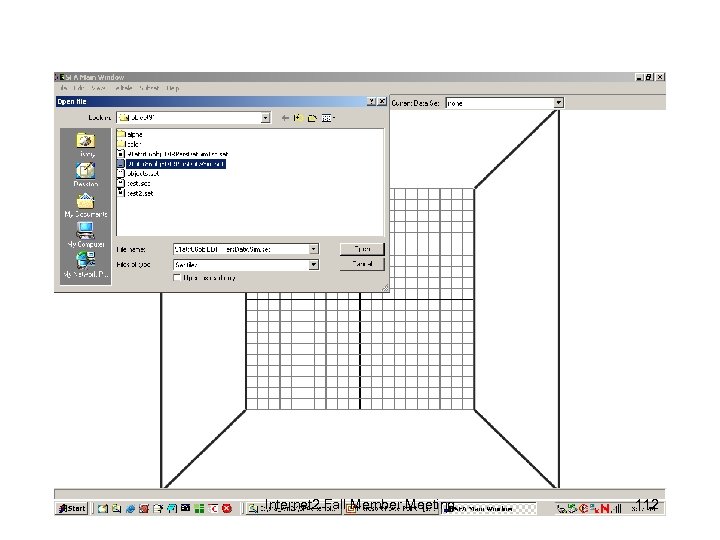
Task: Click the red circle X quick launch icon
Action: point(227,508)
